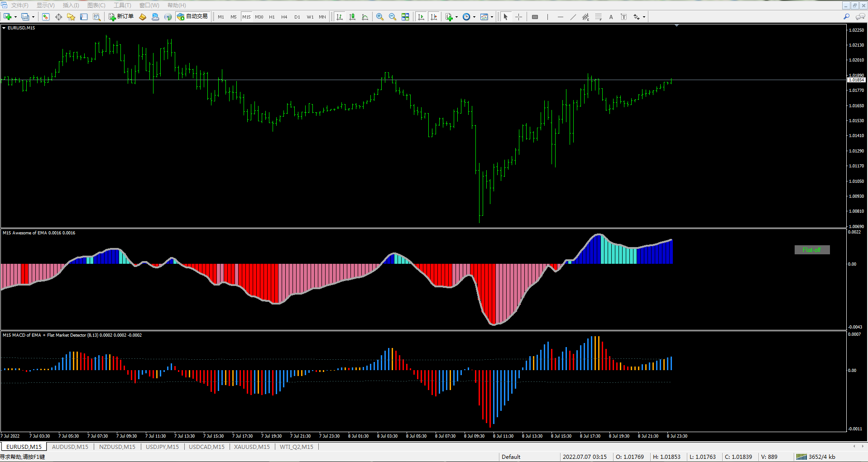
Task: Expand the Indicators dropdown arrow
Action: 456,17
